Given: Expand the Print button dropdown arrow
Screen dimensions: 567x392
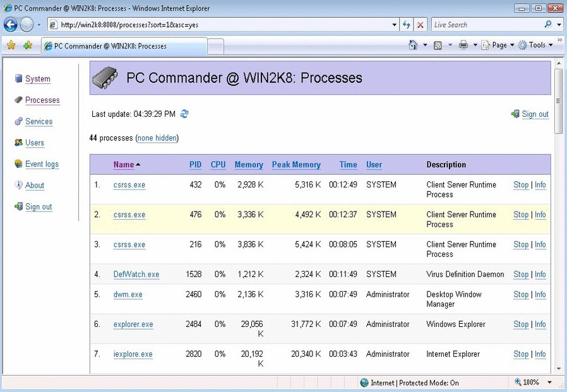Looking at the screenshot, I should coord(475,45).
